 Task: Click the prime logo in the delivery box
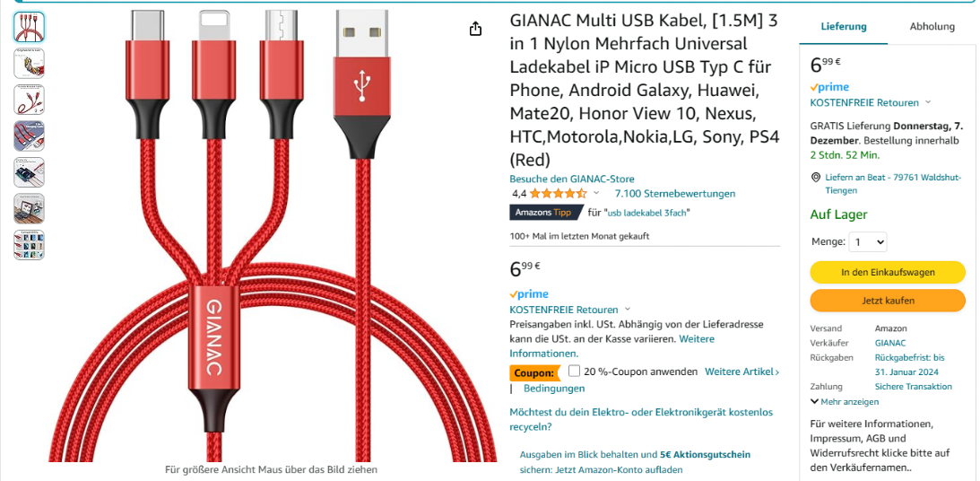point(829,87)
